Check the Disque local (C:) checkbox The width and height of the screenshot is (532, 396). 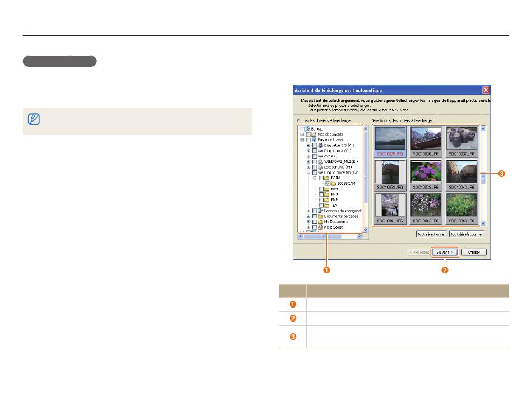coord(315,151)
